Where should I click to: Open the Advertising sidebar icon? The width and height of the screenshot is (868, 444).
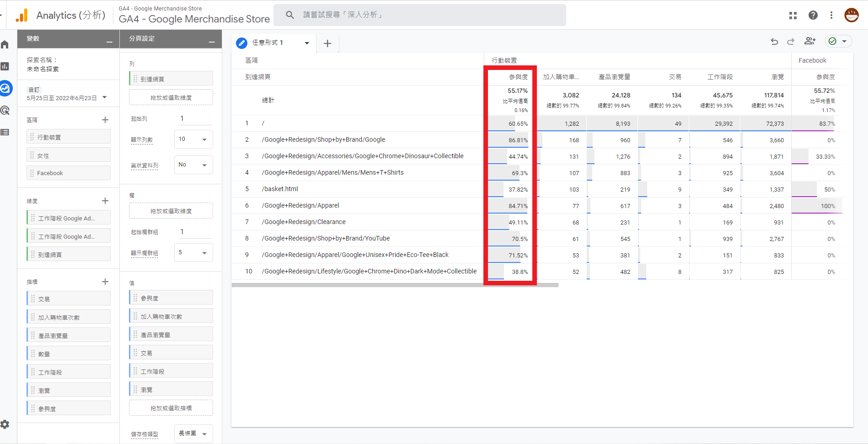[x=5, y=110]
